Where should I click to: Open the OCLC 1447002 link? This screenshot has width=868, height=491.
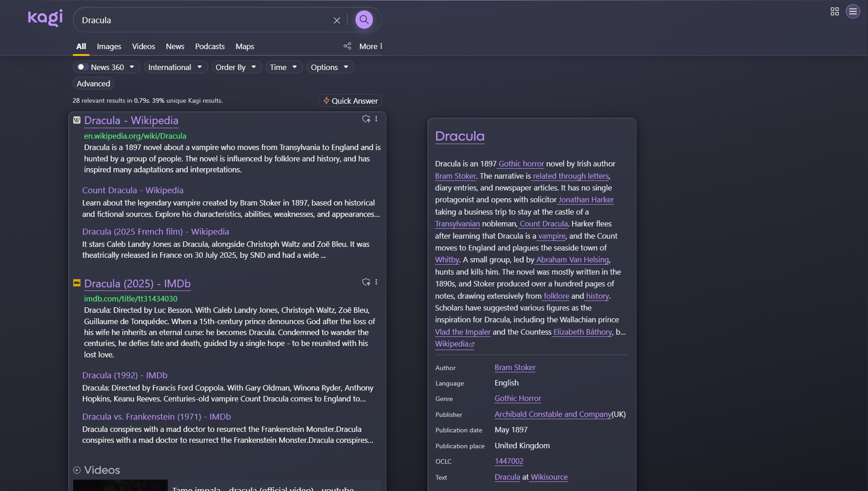509,461
